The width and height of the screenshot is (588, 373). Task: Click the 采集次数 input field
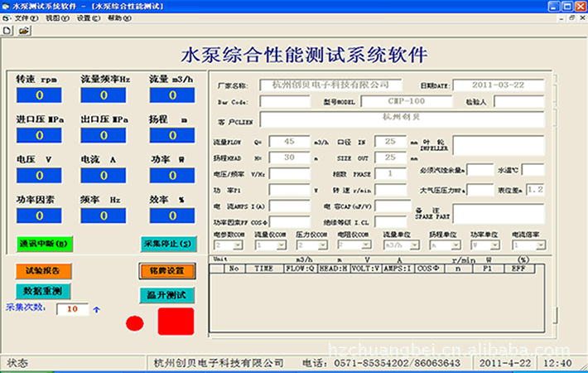72,309
